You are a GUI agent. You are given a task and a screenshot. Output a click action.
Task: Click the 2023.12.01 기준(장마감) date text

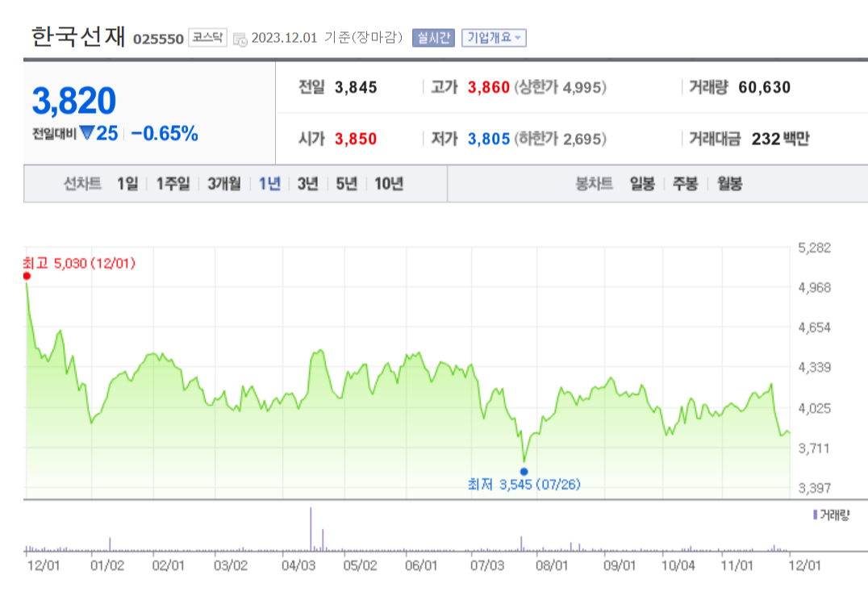(327, 38)
